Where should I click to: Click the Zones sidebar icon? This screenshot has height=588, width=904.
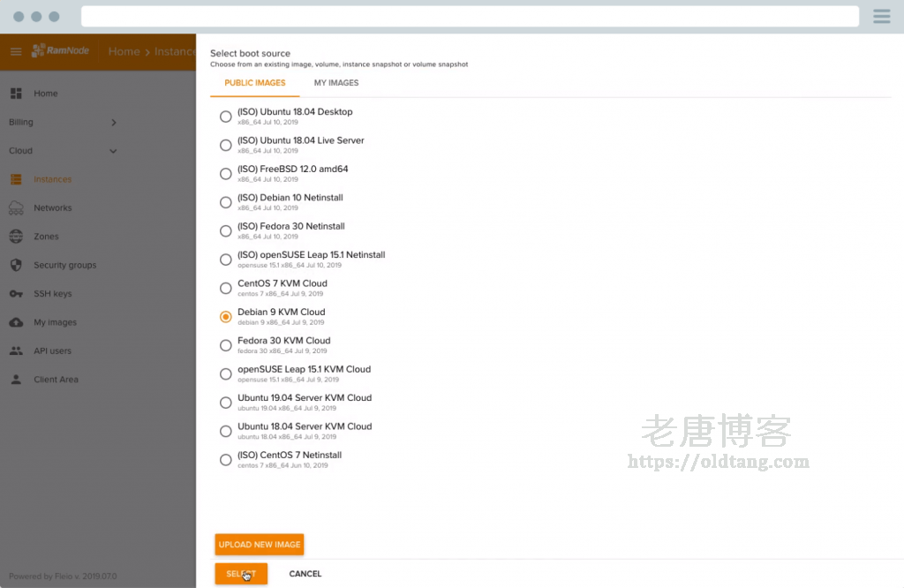pyautogui.click(x=16, y=236)
